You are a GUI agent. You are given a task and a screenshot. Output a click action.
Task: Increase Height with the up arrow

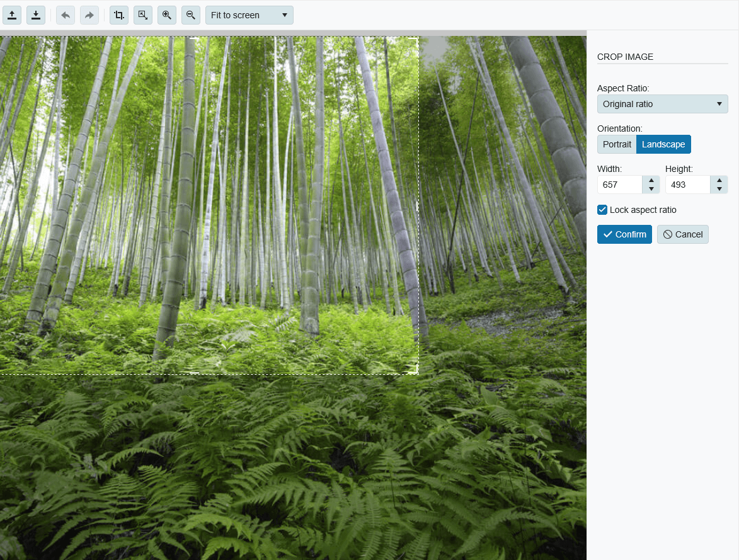click(x=719, y=181)
